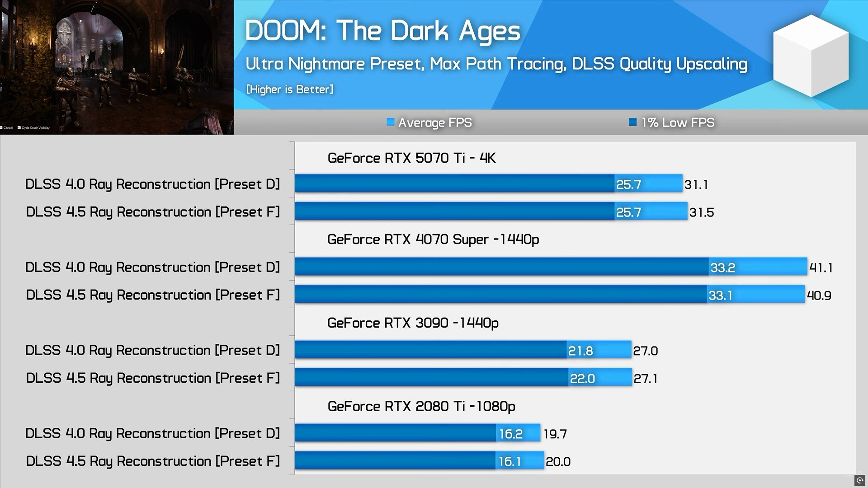Viewport: 868px width, 488px height.
Task: Click the 16.1 1% low value
Action: coord(510,461)
